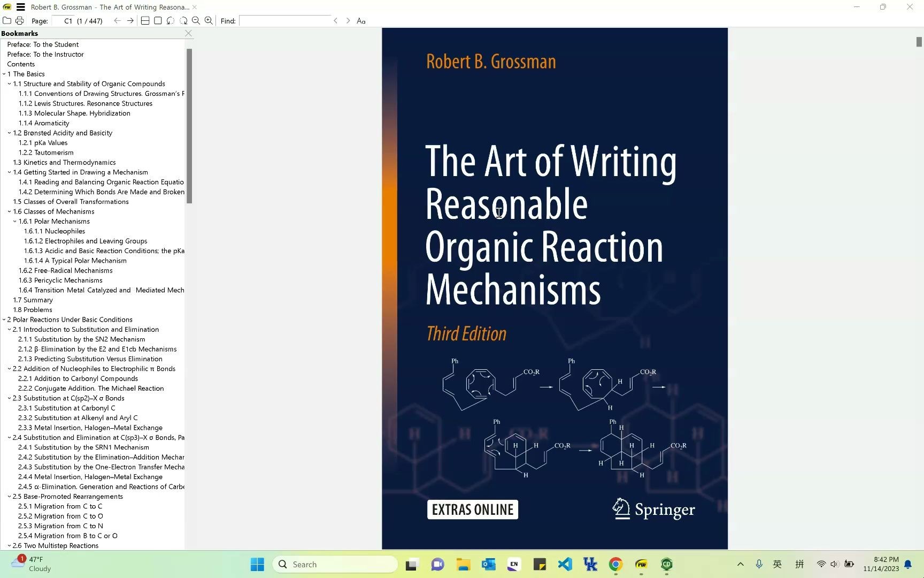Collapse '2.1 Introduction to Substitution' node
Image resolution: width=924 pixels, height=578 pixels.
[9, 329]
